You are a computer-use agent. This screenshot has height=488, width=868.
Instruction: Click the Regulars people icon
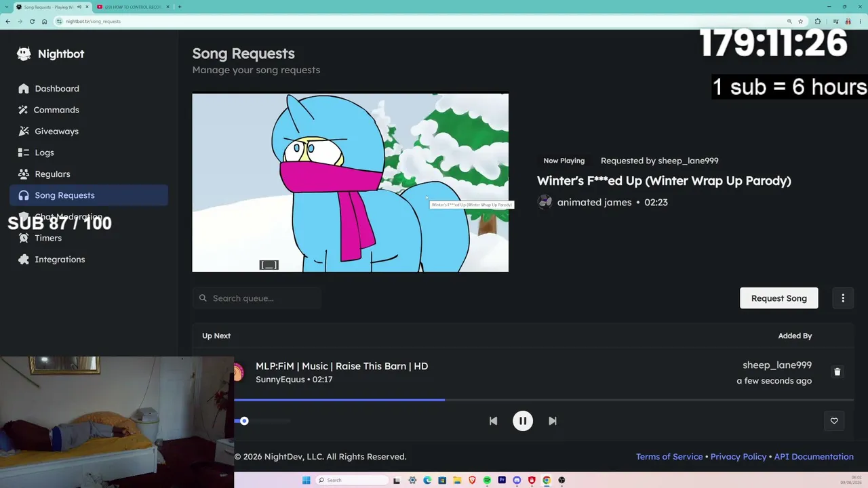coord(24,174)
